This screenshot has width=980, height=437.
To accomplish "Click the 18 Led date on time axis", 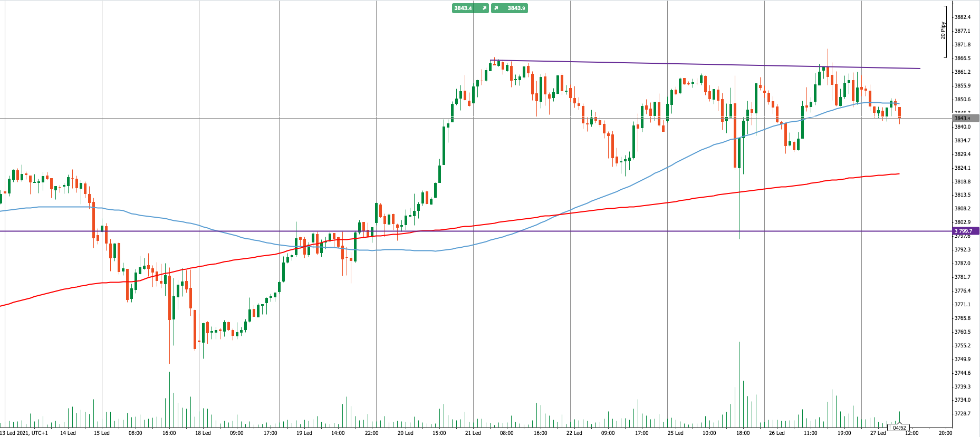I will [203, 433].
